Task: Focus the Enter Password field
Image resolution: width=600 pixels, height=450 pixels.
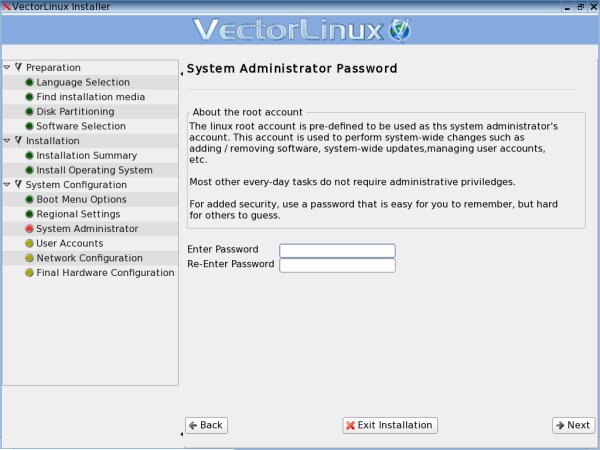Action: (x=337, y=250)
